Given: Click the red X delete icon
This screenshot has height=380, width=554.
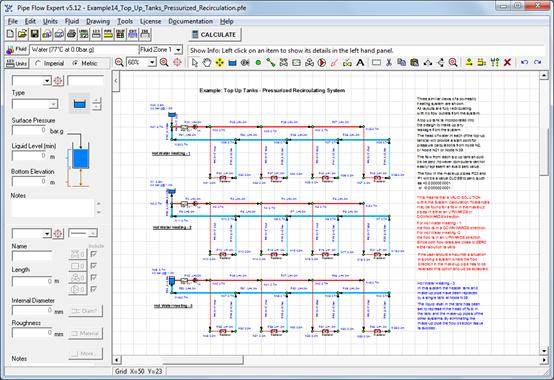Looking at the screenshot, I should (x=507, y=63).
